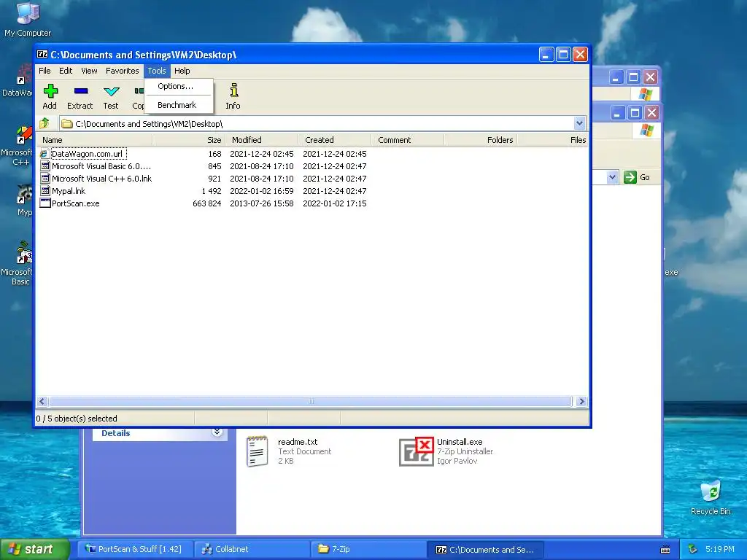This screenshot has width=747, height=560.
Task: Open the Start menu
Action: tap(34, 549)
